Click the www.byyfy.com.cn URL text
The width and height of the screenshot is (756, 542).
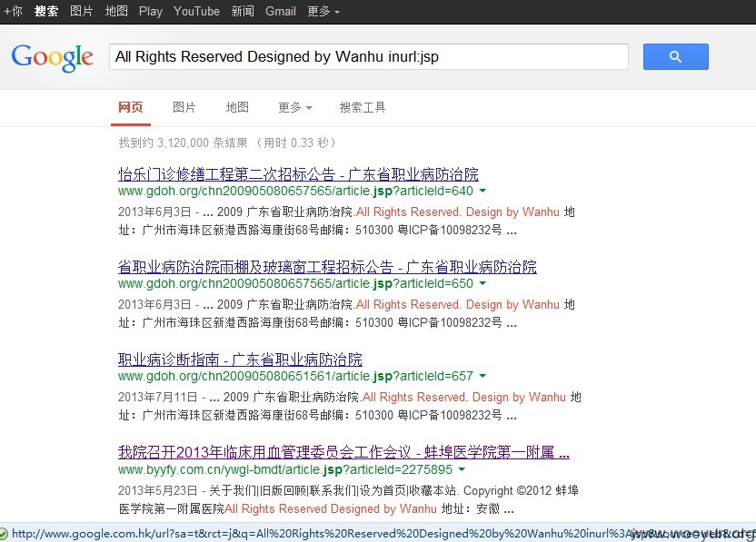coord(285,469)
